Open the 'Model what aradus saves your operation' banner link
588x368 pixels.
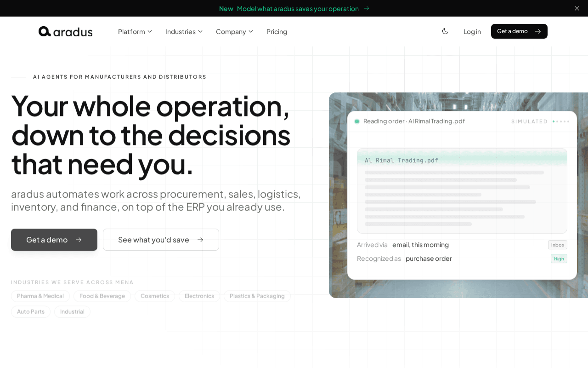[x=294, y=8]
